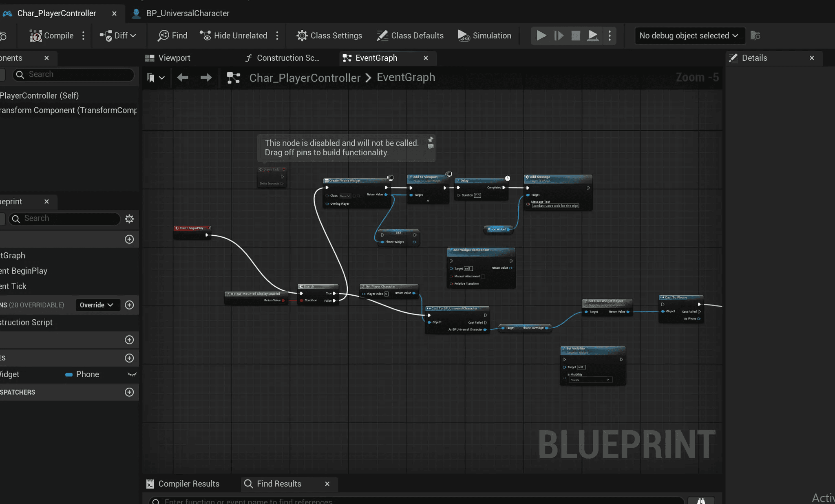
Task: Click Hide Unrelated nodes icon
Action: point(205,36)
